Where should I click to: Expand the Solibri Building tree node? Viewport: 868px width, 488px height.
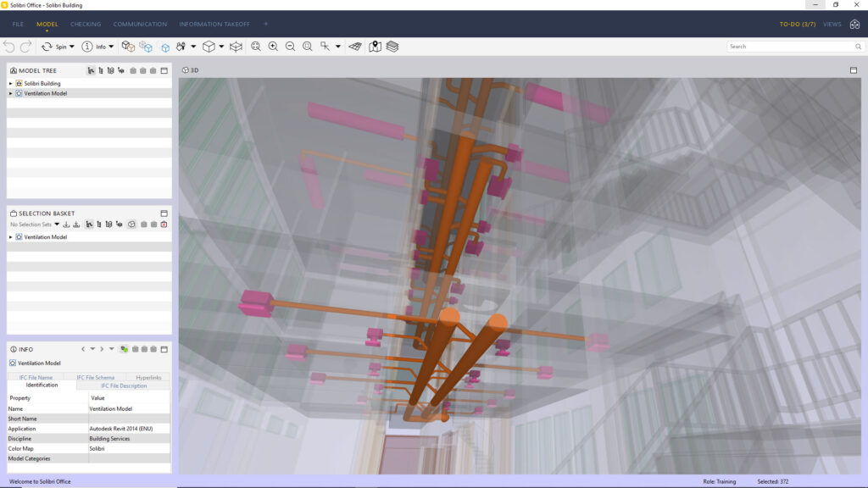click(11, 82)
